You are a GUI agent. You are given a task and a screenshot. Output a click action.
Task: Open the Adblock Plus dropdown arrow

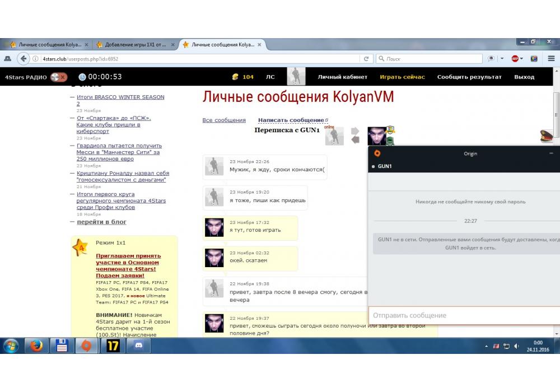click(x=522, y=59)
